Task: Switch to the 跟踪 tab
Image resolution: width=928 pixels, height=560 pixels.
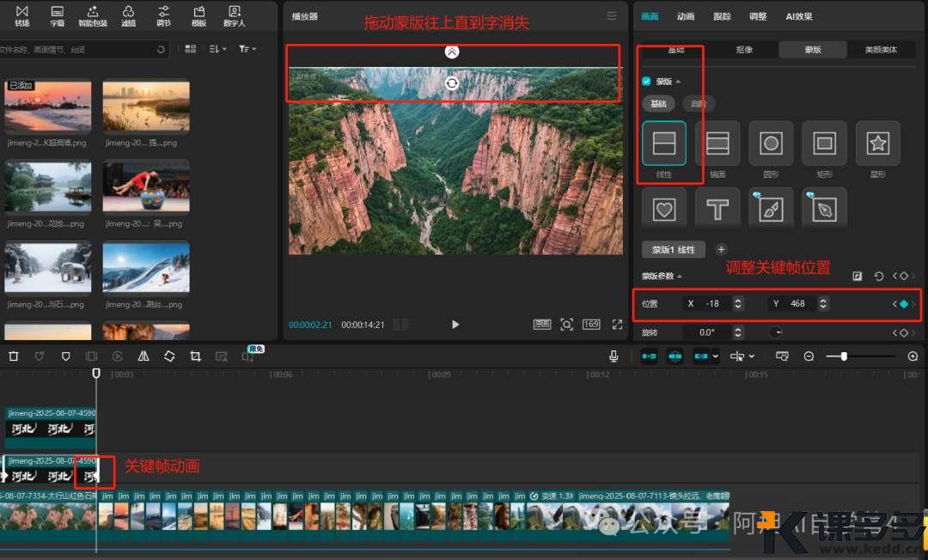Action: [722, 16]
